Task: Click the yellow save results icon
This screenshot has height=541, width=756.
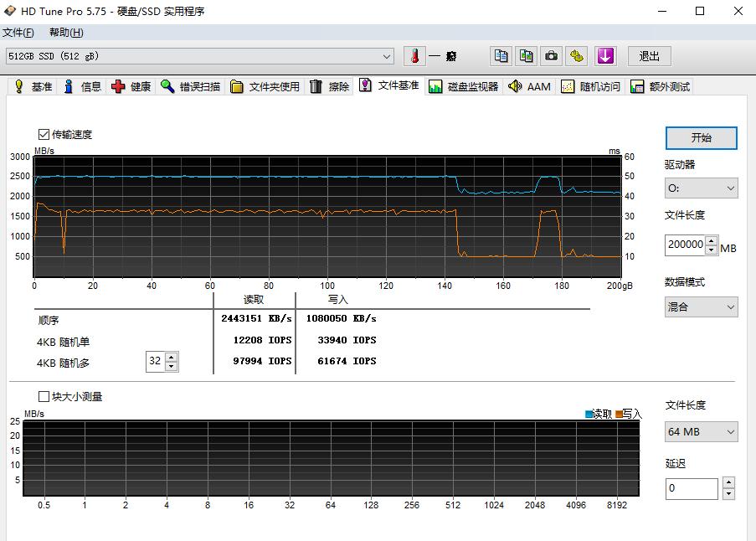Action: pos(574,55)
